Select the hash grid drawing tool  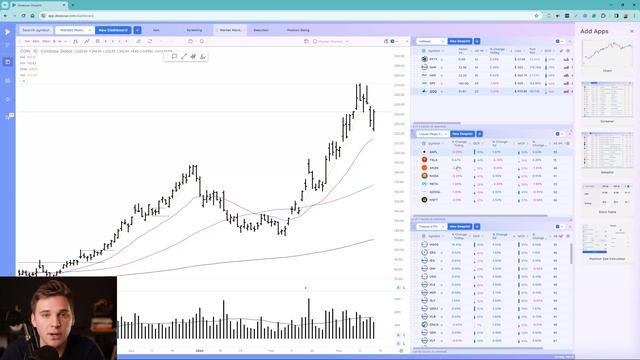coord(193,56)
